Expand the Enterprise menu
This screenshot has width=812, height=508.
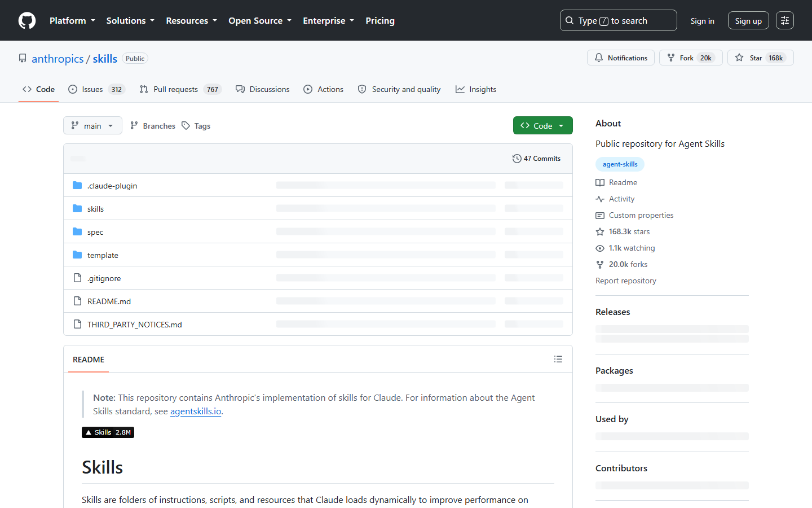click(x=328, y=20)
